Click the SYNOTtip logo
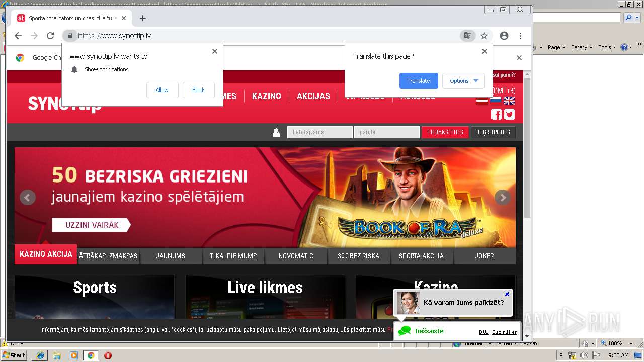Viewport: 644px width, 362px height. (x=64, y=104)
